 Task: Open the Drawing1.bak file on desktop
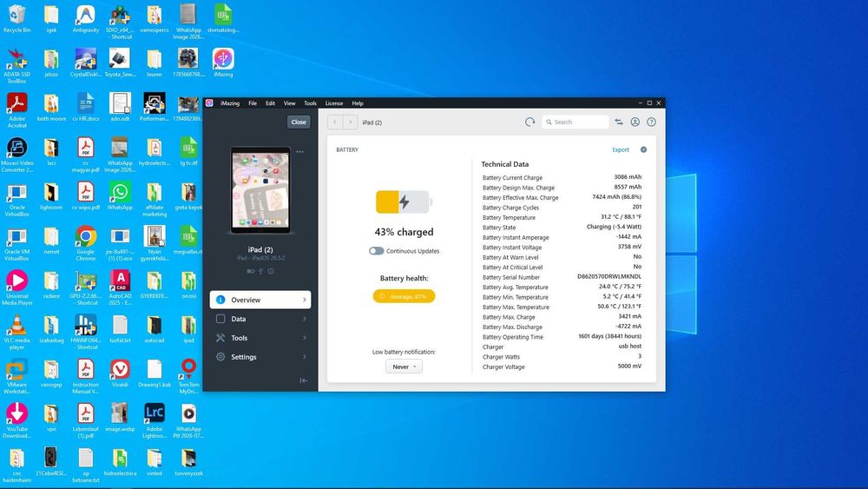155,373
